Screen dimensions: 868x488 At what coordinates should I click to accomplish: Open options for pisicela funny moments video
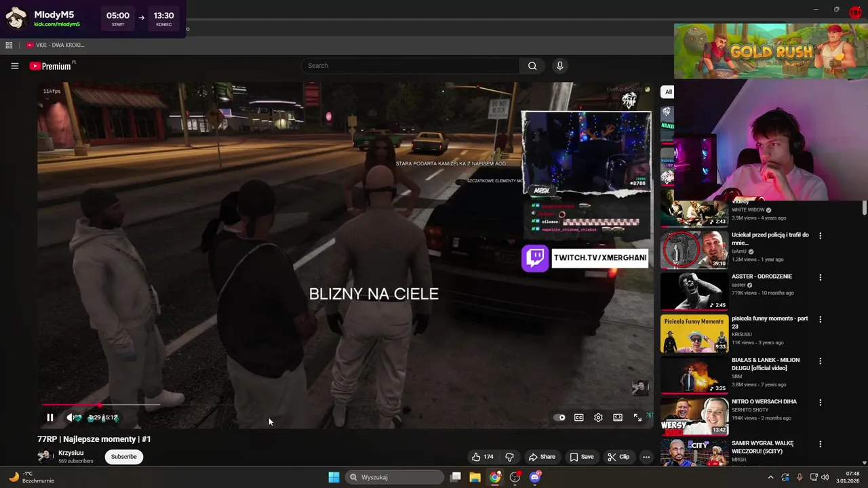pos(821,319)
